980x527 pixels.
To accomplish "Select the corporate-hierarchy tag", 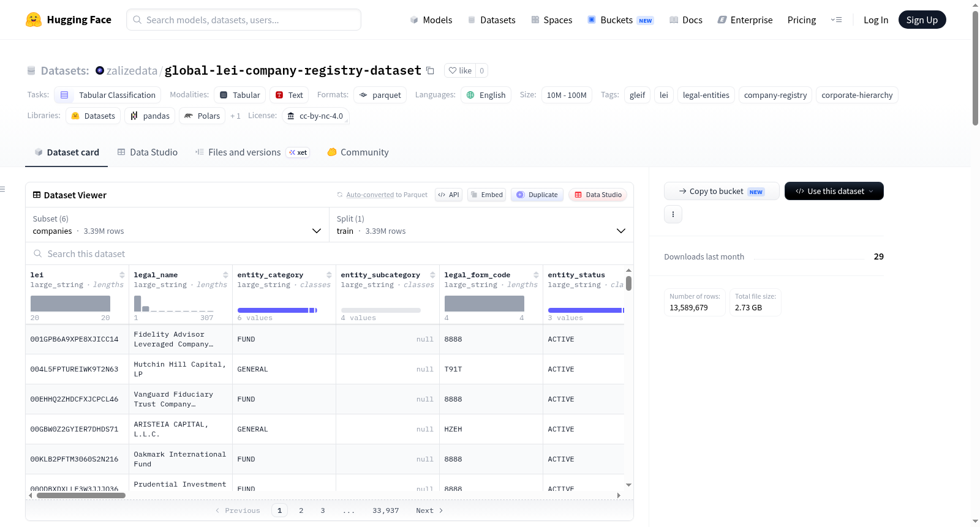I will [857, 95].
